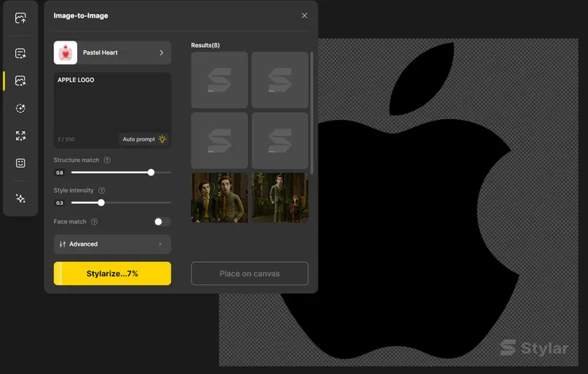Open the circular sparkle enhance tool
Viewport: 588px width, 374px height.
(x=20, y=108)
